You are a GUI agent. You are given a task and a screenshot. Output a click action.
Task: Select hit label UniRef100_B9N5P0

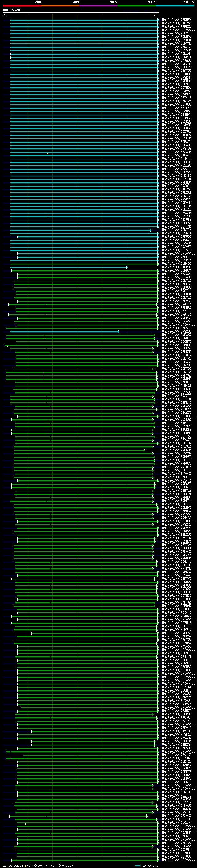pos(176,37)
